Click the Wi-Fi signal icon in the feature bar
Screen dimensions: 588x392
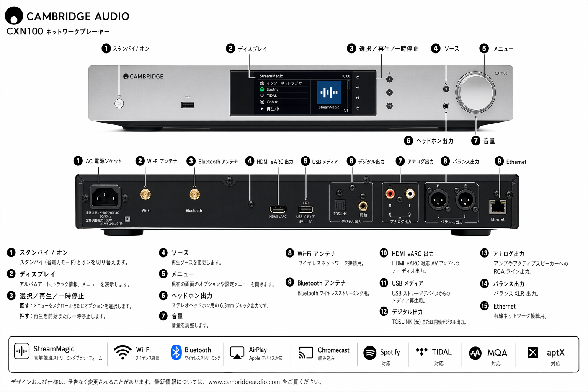point(122,352)
